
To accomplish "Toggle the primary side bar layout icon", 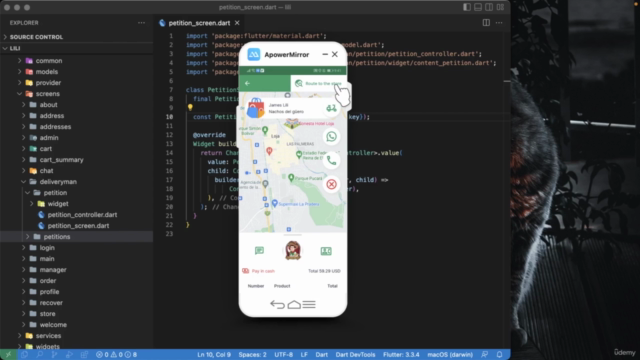I will 467,7.
